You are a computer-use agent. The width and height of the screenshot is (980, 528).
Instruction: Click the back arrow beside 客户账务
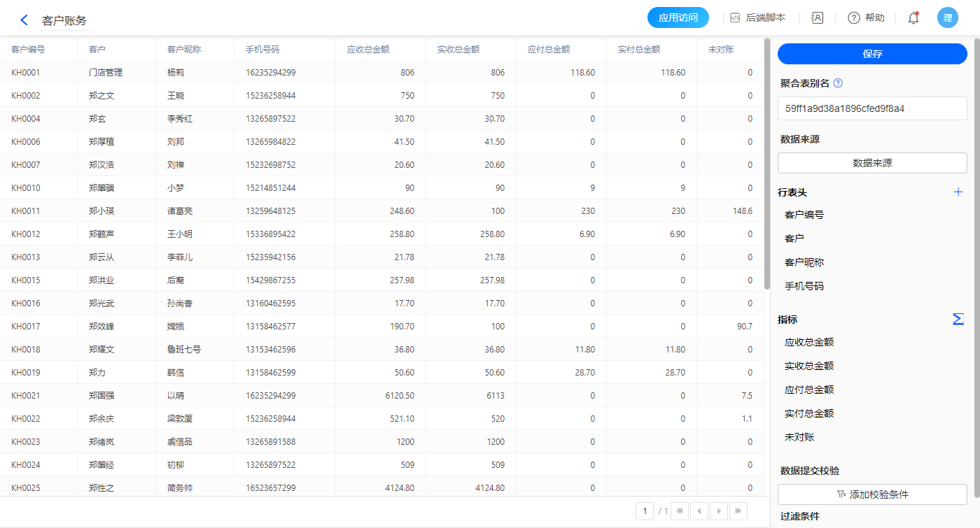[24, 20]
